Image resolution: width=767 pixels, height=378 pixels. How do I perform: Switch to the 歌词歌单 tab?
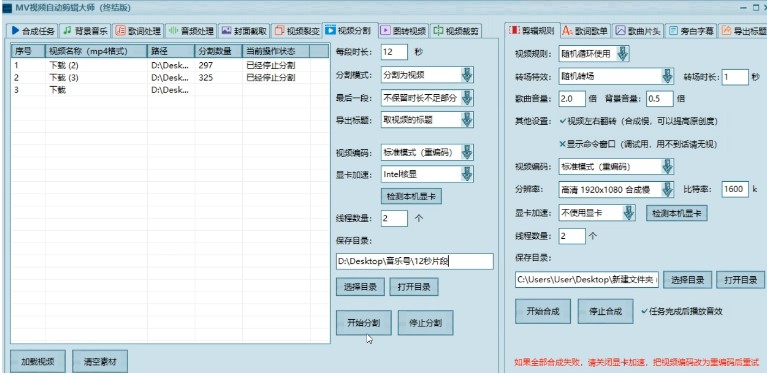(586, 31)
